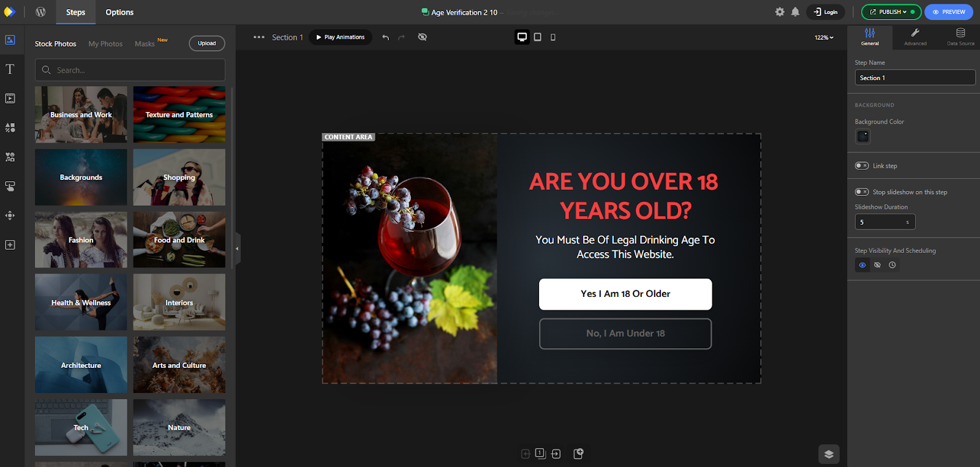Open the three-dots section menu

coord(259,37)
